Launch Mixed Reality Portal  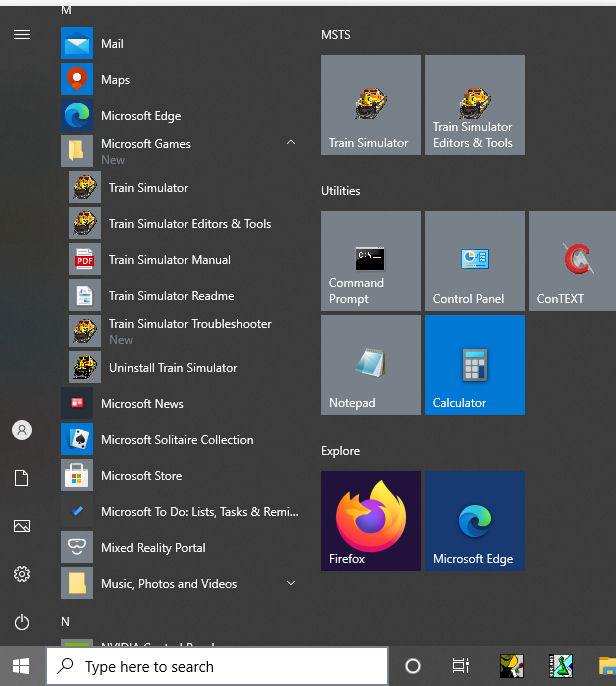(x=180, y=547)
